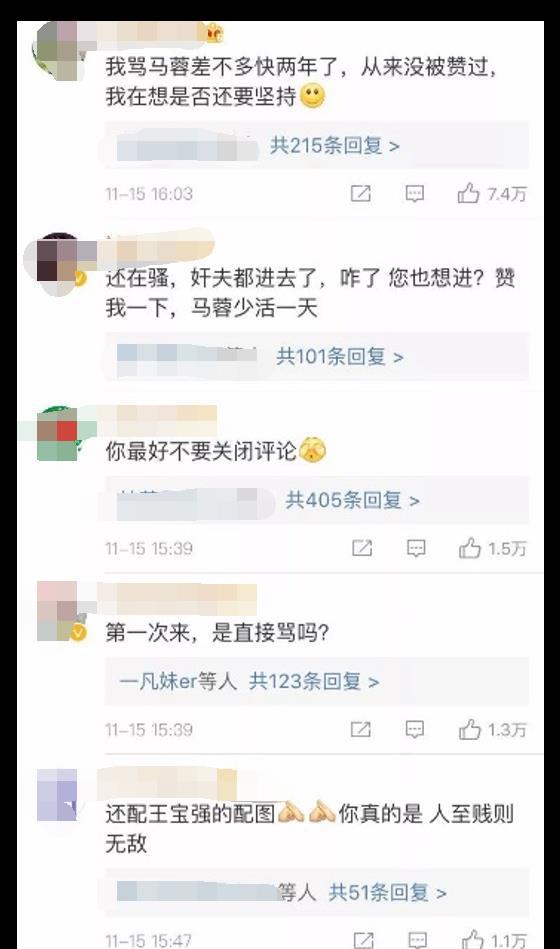Open avatar of 第一次来 commenter
The image size is (560, 949).
click(x=58, y=611)
